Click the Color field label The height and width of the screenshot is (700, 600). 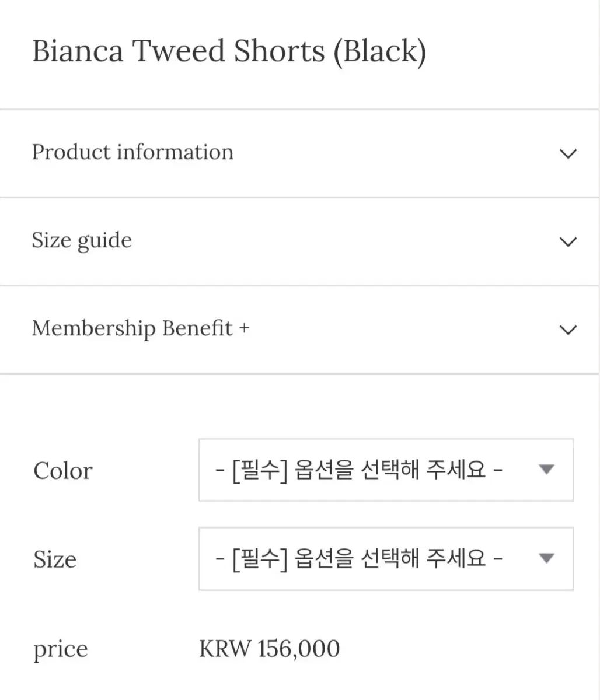pos(63,471)
